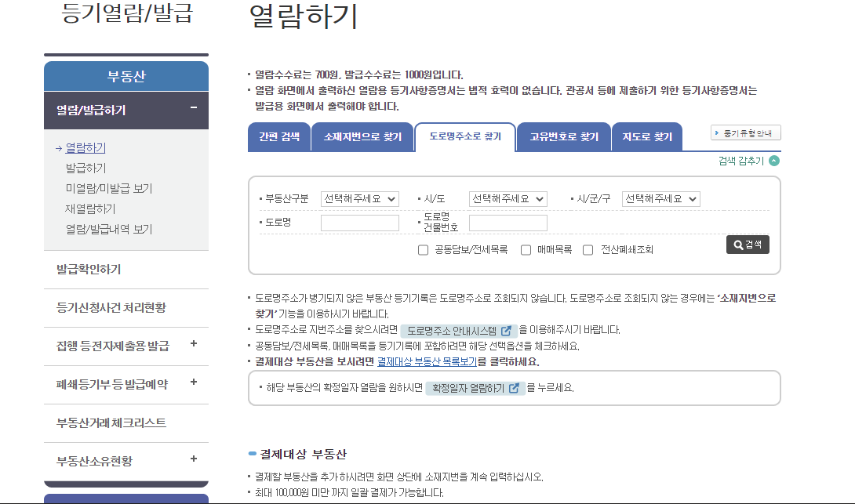Toggle the 전산폐쇄조회 checkbox
This screenshot has height=504, width=855.
(588, 249)
